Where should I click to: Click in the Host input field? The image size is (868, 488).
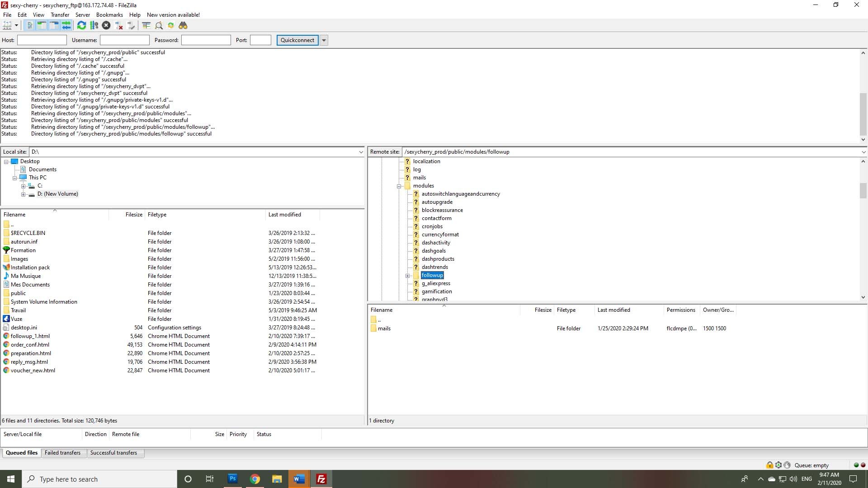coord(42,40)
